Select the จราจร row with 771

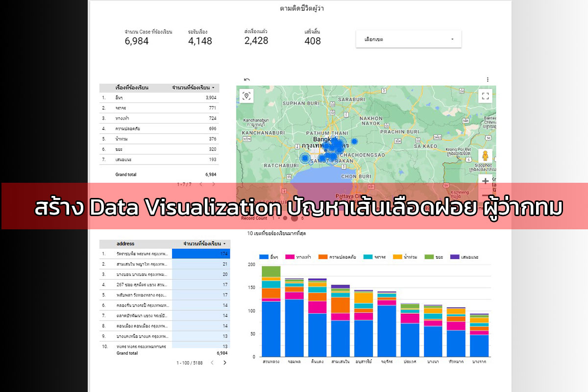coord(159,108)
